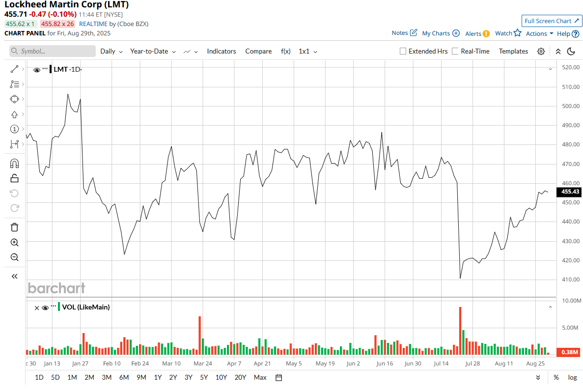Screen dimensions: 583x392
Task: Open the Compare menu
Action: pyautogui.click(x=258, y=51)
